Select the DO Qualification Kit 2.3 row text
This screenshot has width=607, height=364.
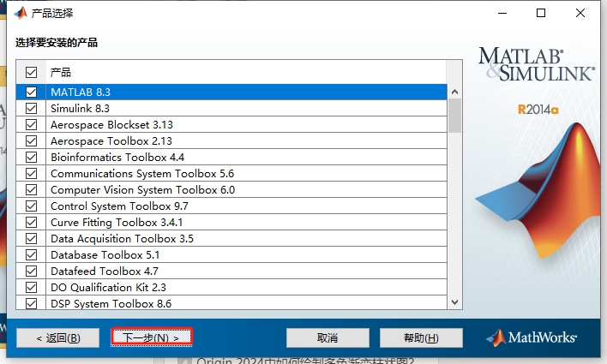coord(108,287)
